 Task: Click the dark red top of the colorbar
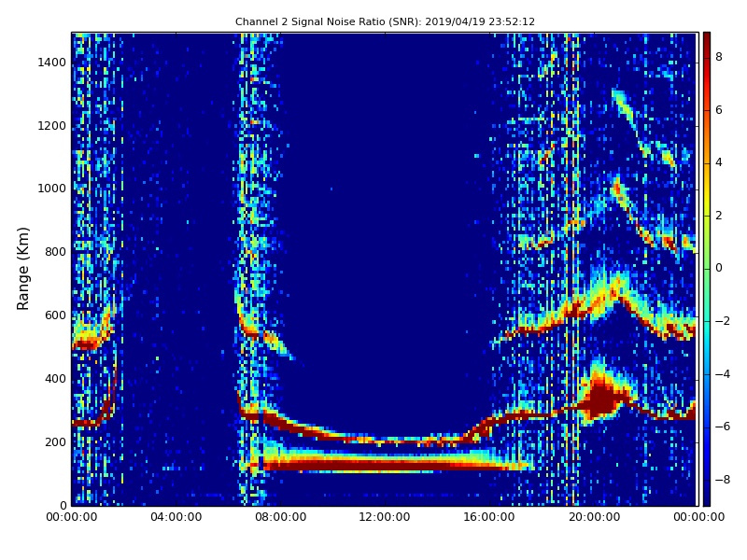click(707, 40)
